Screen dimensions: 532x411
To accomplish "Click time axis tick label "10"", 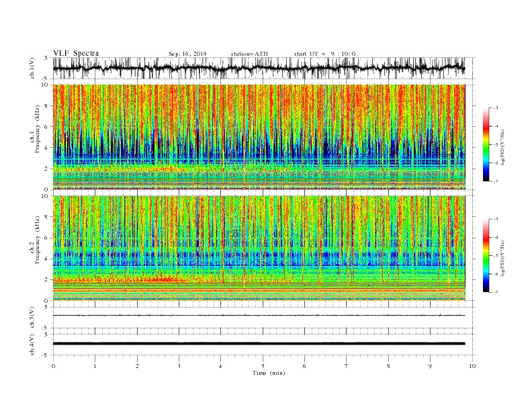I will [472, 366].
